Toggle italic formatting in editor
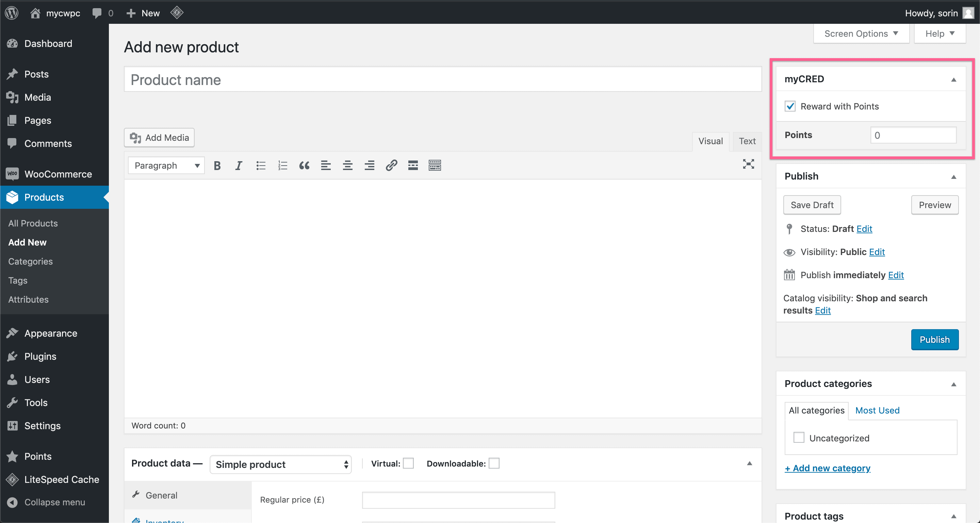Screen dimensions: 980x523 [239, 165]
